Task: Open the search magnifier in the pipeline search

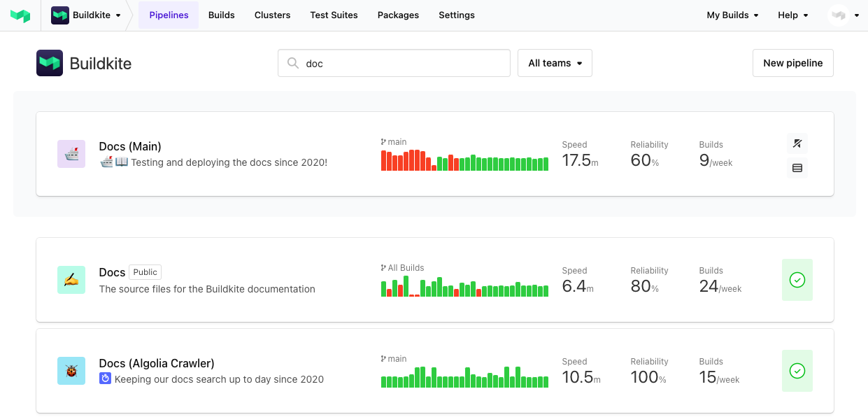Action: [293, 63]
